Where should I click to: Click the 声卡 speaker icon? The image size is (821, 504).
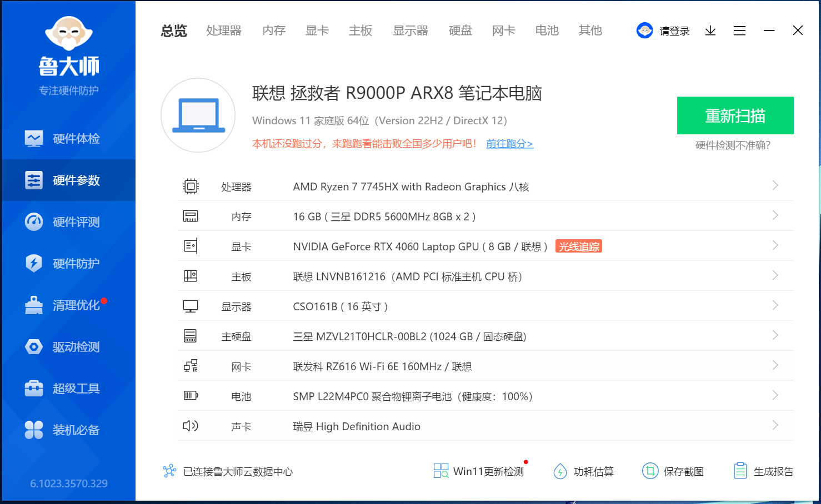pyautogui.click(x=191, y=426)
